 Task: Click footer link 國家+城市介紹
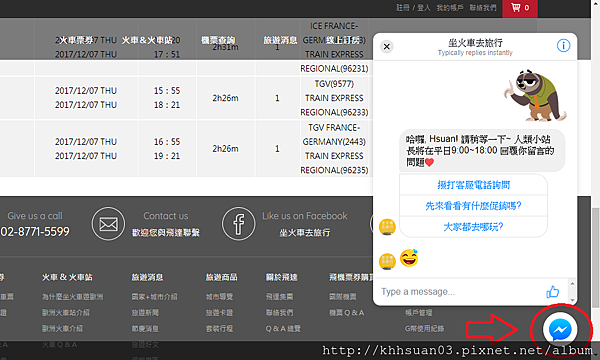coord(154,297)
